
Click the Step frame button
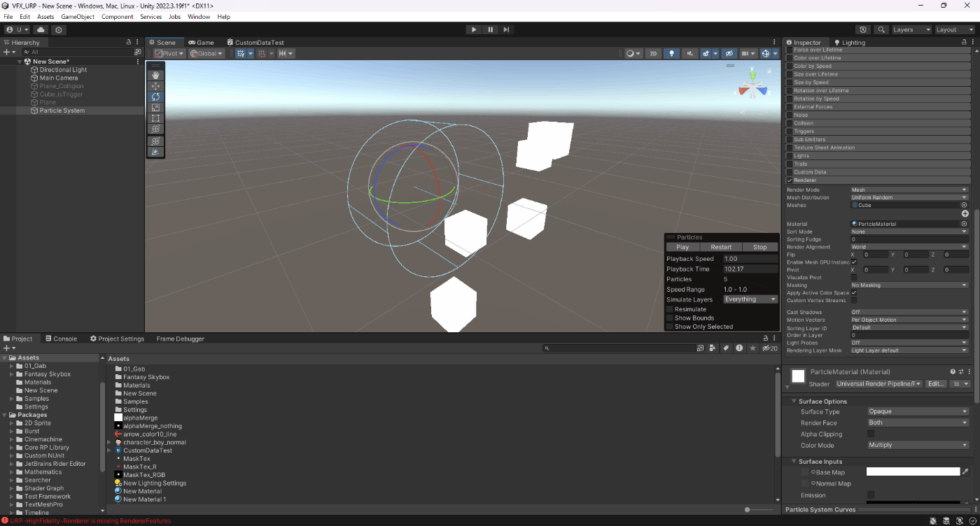(506, 29)
